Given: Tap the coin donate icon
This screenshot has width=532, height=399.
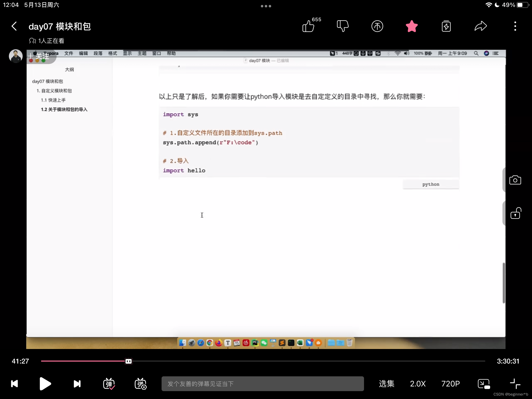Looking at the screenshot, I should [377, 26].
